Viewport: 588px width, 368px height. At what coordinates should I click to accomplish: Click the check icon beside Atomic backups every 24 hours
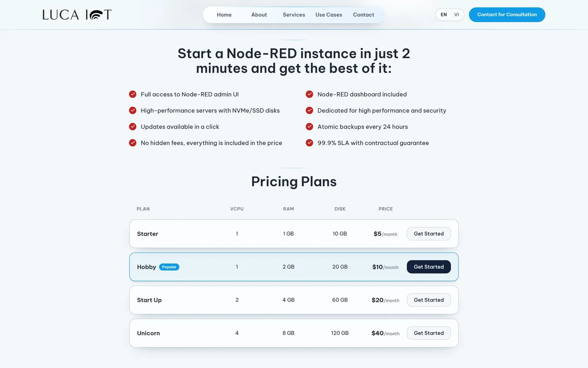(309, 127)
